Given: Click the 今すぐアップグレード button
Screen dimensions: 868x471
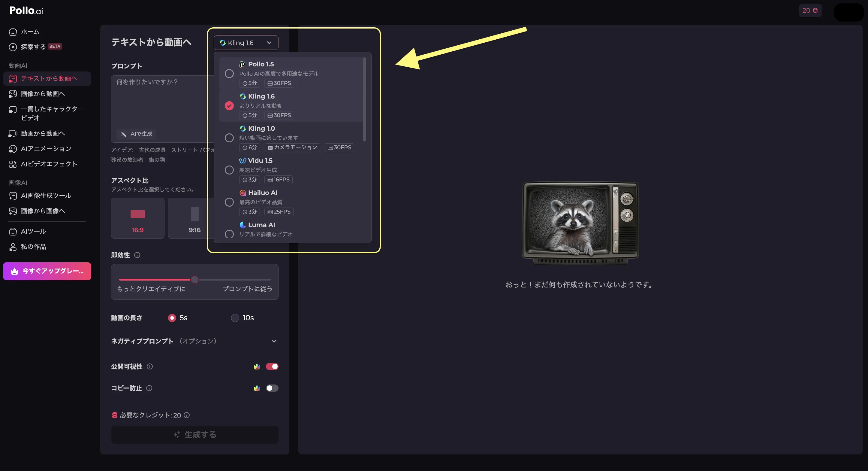Looking at the screenshot, I should [x=47, y=272].
